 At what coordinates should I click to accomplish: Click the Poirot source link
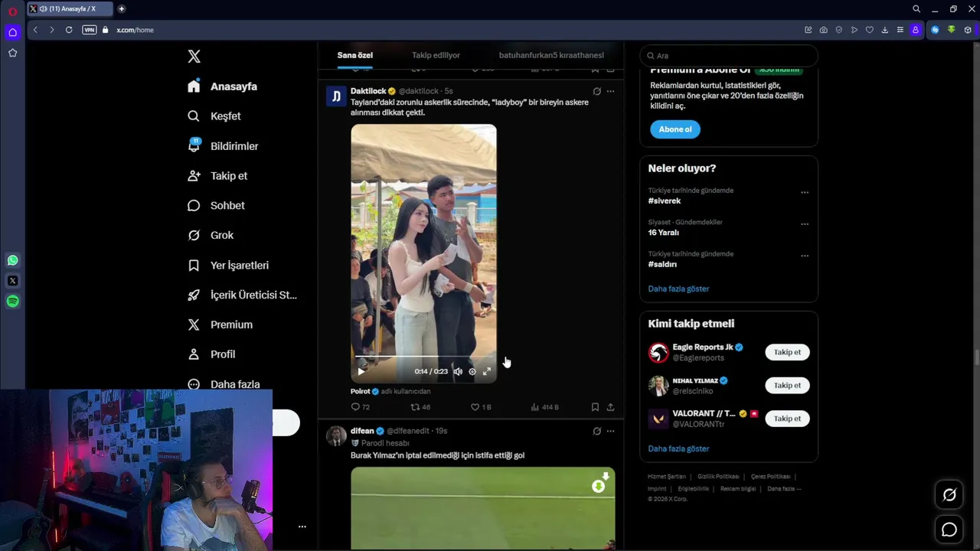pyautogui.click(x=360, y=391)
